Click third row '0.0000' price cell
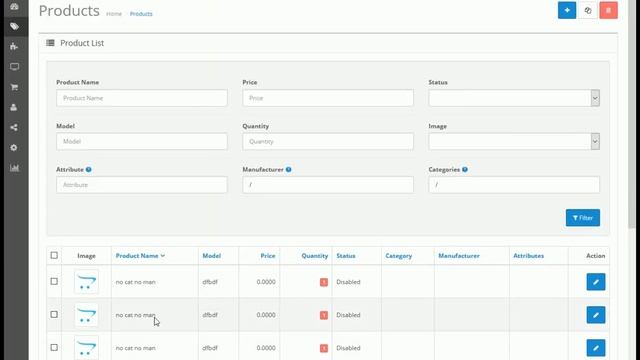 266,348
